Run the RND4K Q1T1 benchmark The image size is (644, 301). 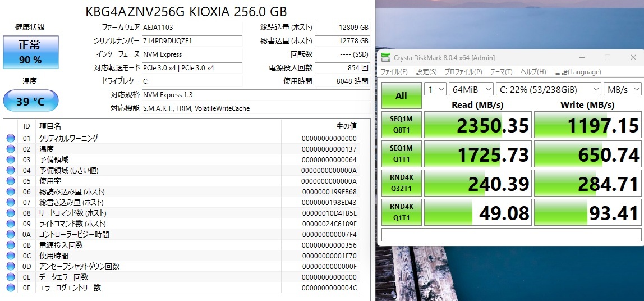(x=401, y=212)
